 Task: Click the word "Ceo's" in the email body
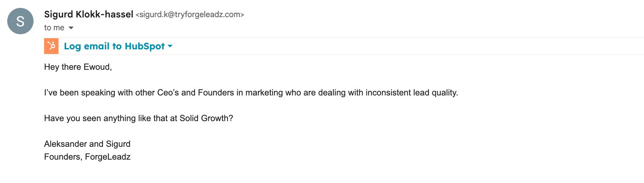pyautogui.click(x=168, y=92)
